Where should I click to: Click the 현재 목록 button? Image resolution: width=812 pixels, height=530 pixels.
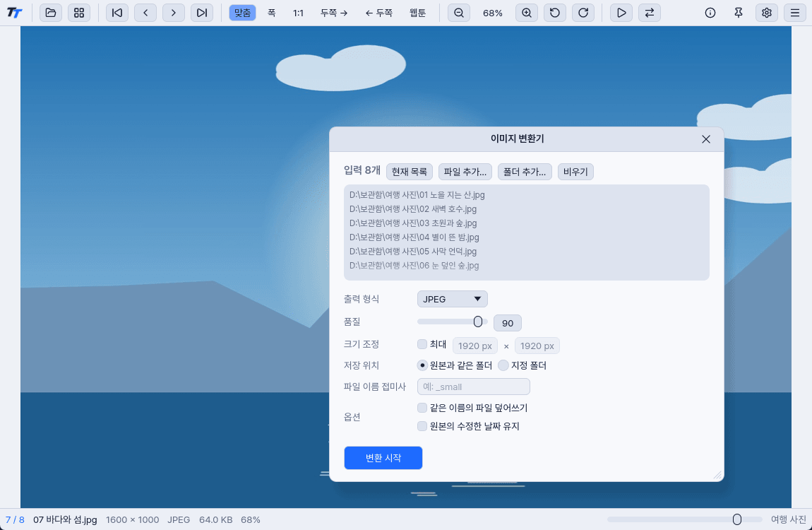(x=409, y=172)
